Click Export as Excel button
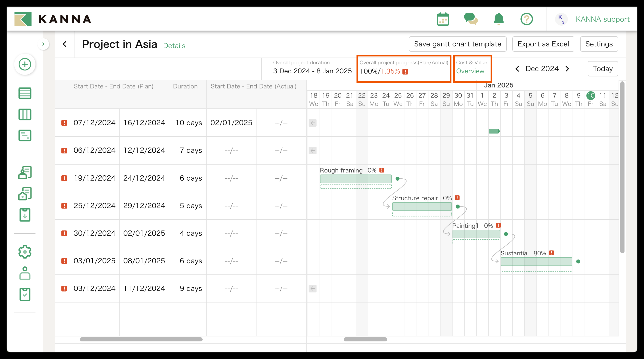This screenshot has height=359, width=644. [543, 44]
